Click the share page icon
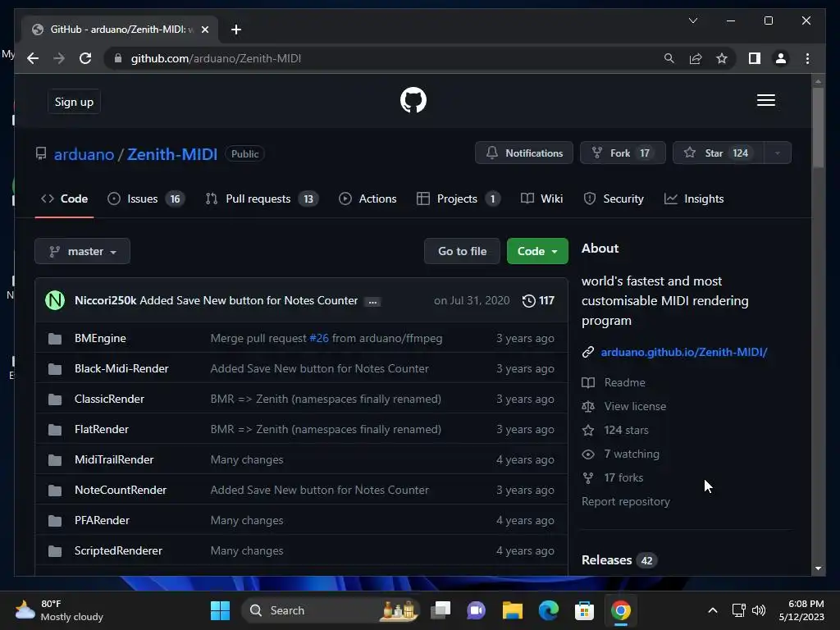The height and width of the screenshot is (630, 840). (696, 58)
